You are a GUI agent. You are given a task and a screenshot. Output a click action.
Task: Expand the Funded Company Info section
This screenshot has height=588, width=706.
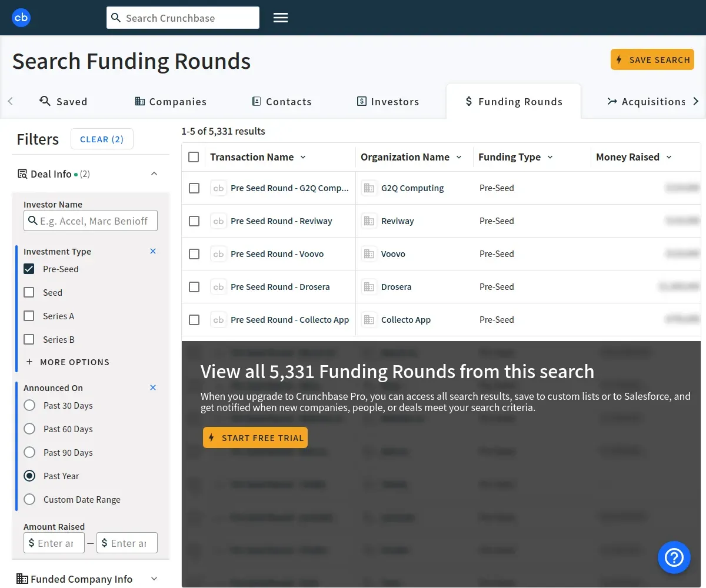pos(154,579)
